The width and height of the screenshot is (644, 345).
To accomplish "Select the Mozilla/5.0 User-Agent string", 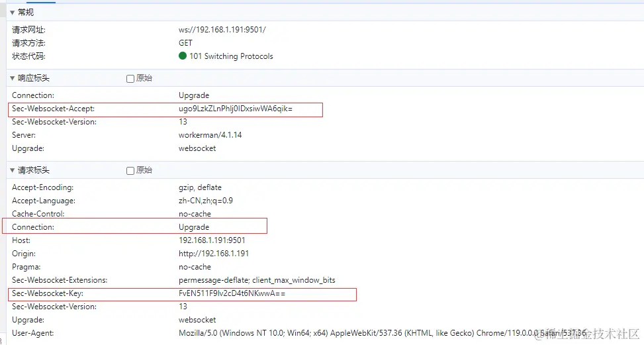I will 382,333.
